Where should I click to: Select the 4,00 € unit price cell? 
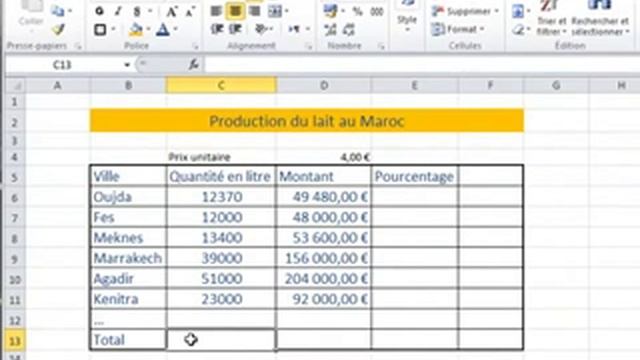point(324,157)
